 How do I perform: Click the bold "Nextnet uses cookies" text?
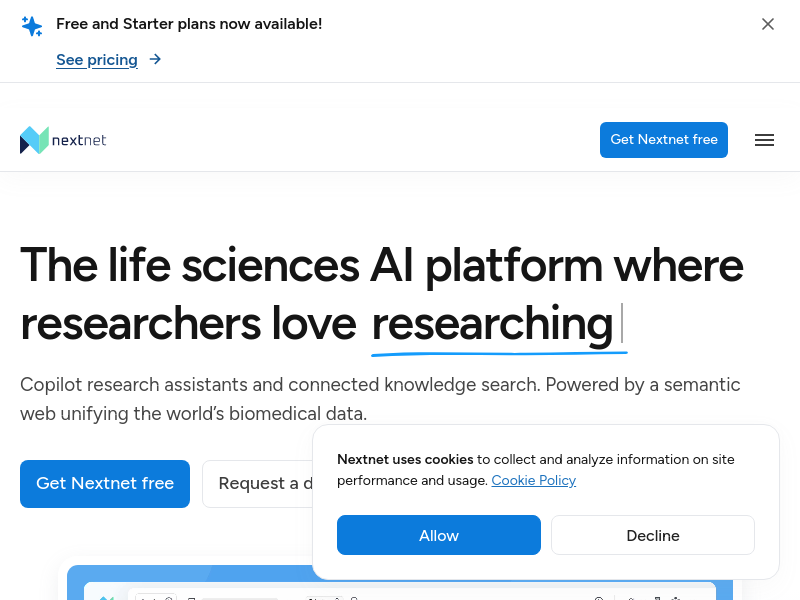(405, 460)
